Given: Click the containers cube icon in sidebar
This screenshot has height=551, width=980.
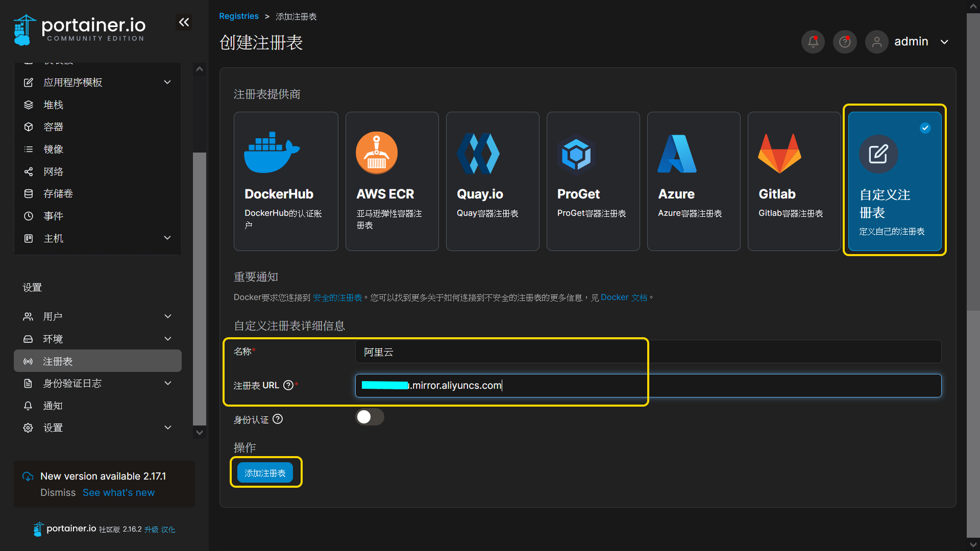Looking at the screenshot, I should 29,127.
